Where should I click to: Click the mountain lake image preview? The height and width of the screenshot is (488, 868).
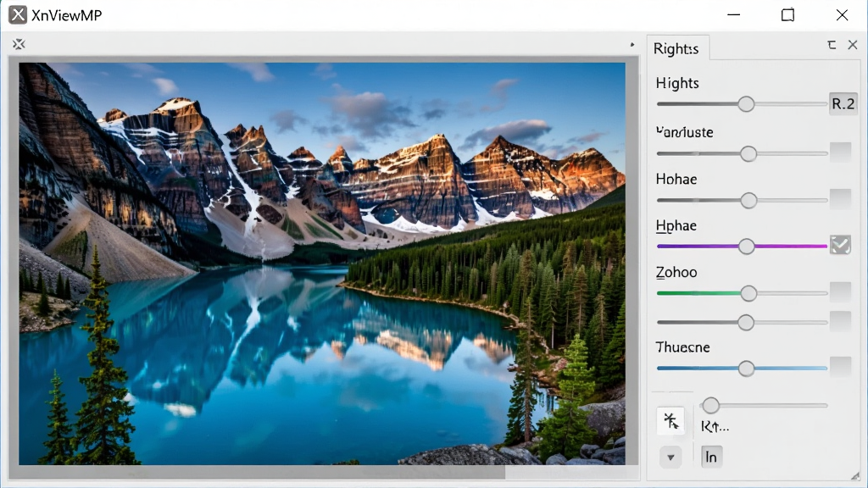[x=322, y=263]
